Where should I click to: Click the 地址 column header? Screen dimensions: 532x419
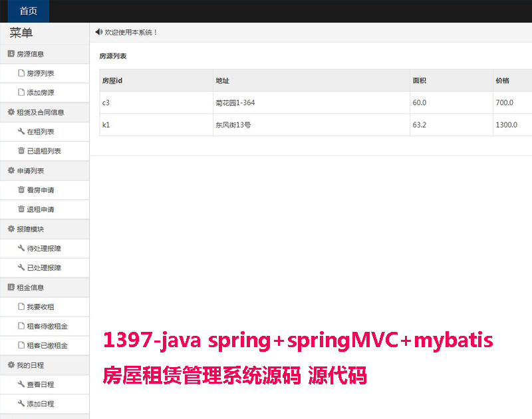(x=311, y=80)
